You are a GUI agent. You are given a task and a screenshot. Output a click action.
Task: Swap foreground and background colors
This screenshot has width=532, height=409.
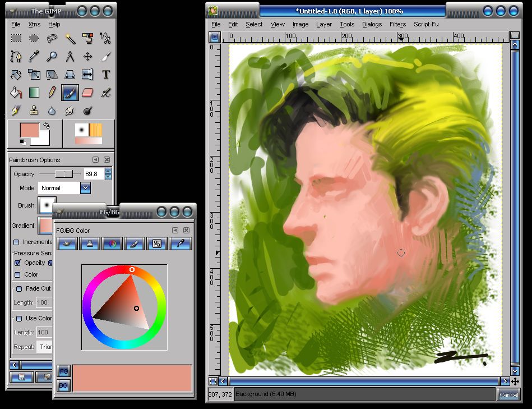coord(47,126)
